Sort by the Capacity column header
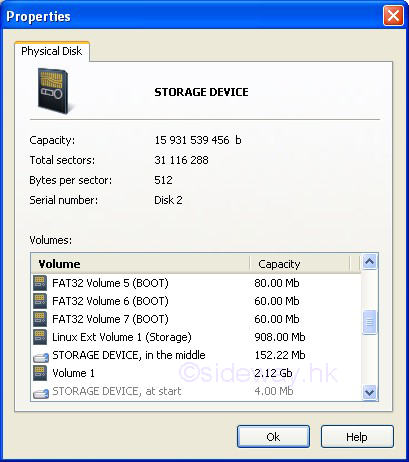 [300, 264]
